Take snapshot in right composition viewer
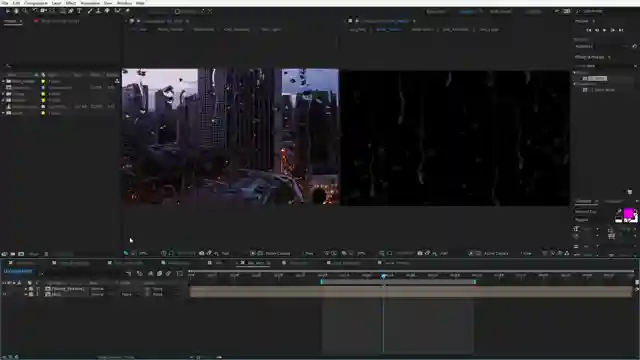 pyautogui.click(x=420, y=253)
